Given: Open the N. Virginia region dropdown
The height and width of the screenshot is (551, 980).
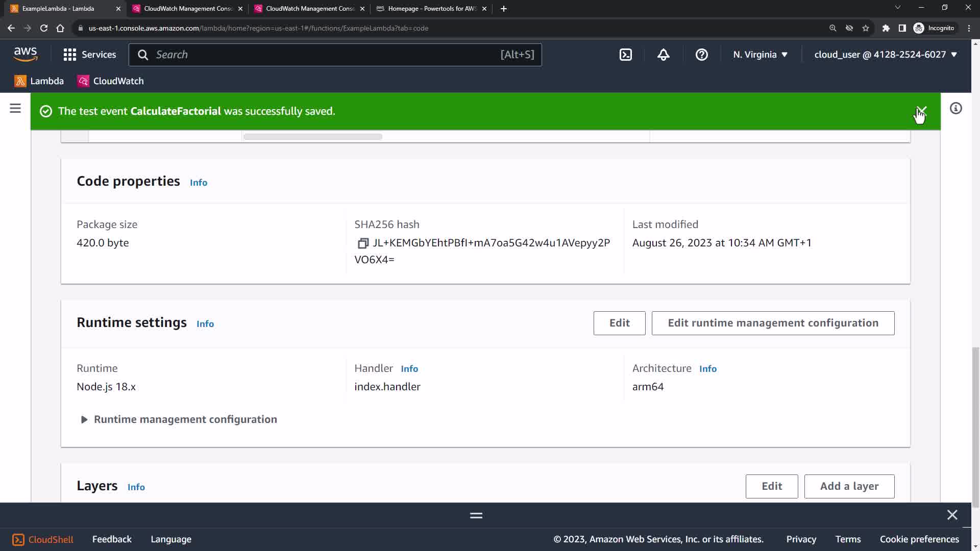Looking at the screenshot, I should pos(760,55).
